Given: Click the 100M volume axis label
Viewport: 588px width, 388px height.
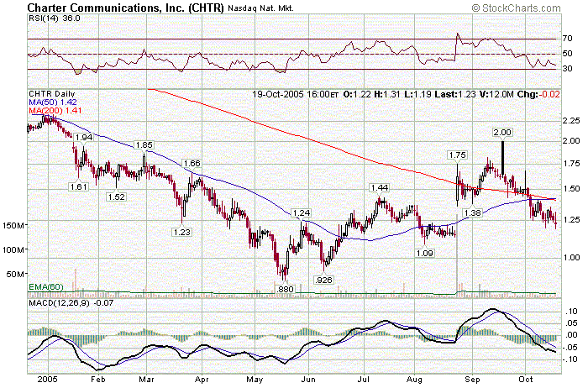Looking at the screenshot, I should [x=14, y=249].
